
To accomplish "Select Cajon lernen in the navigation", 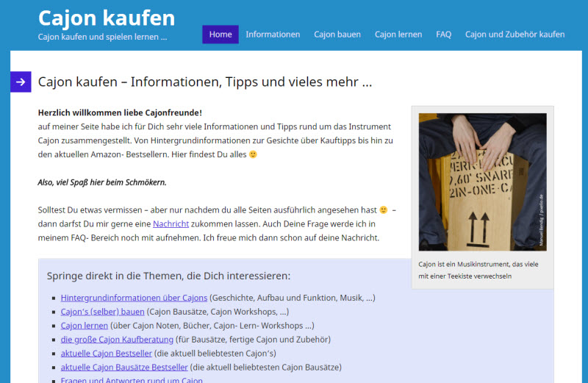I will (398, 35).
